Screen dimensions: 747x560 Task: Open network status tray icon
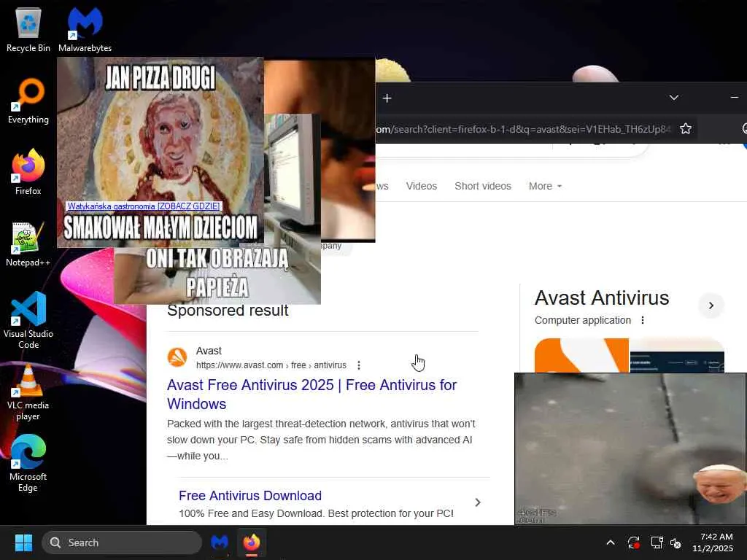point(657,542)
